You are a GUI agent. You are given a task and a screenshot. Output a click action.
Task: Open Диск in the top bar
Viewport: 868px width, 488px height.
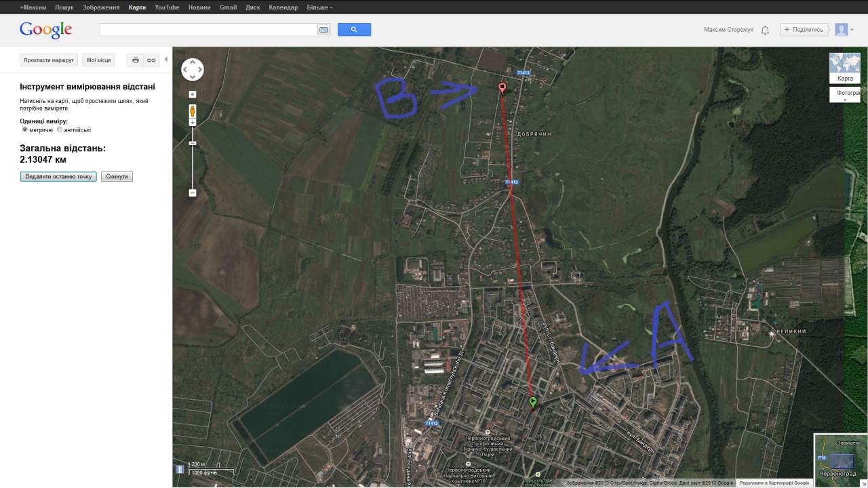coord(253,7)
